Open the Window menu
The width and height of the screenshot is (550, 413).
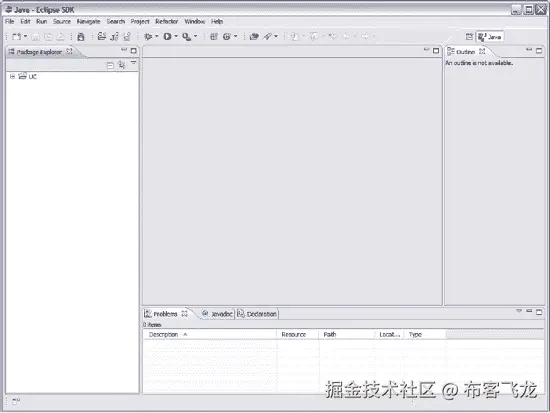coord(195,21)
